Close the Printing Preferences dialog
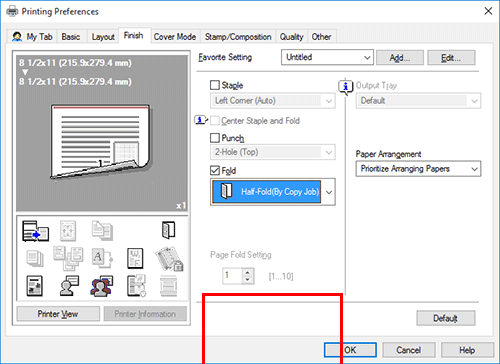 tap(488, 11)
